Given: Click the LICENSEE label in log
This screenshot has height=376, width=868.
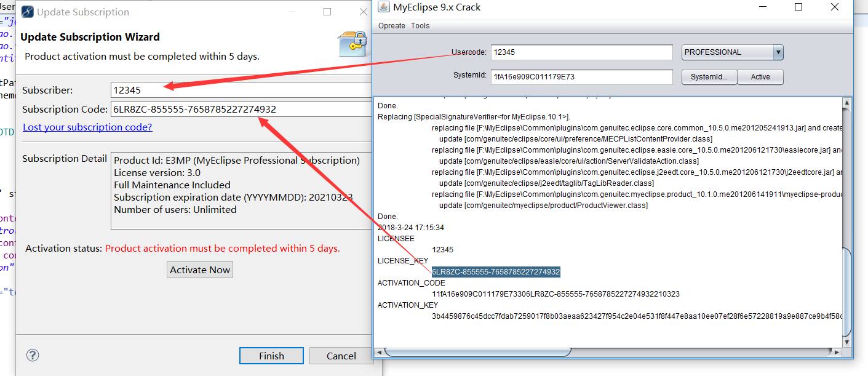Looking at the screenshot, I should (x=396, y=239).
